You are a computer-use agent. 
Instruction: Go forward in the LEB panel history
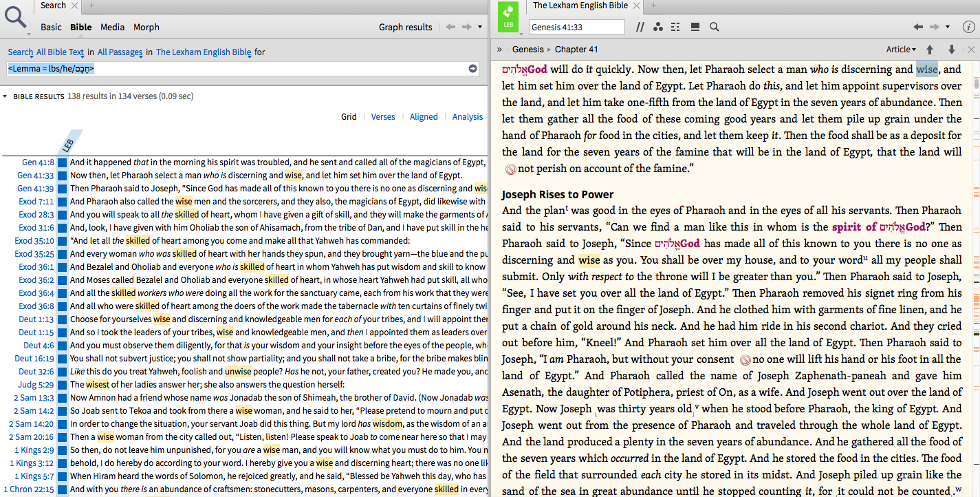(x=935, y=27)
